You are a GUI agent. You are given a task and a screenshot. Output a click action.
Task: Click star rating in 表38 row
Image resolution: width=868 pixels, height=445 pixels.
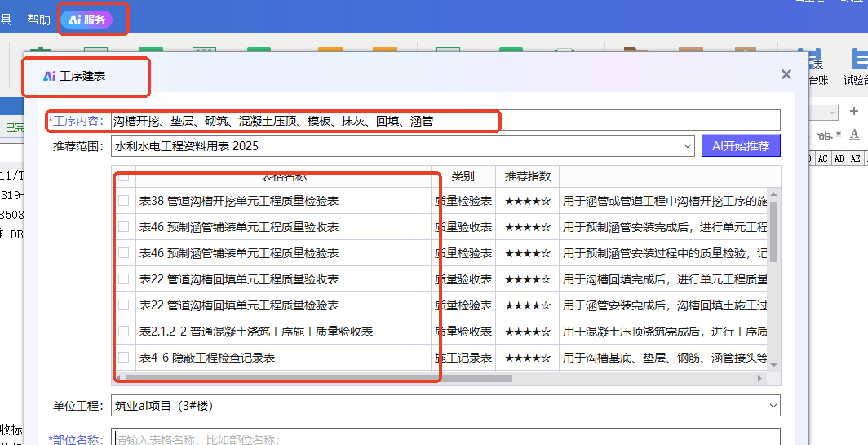[x=528, y=201]
